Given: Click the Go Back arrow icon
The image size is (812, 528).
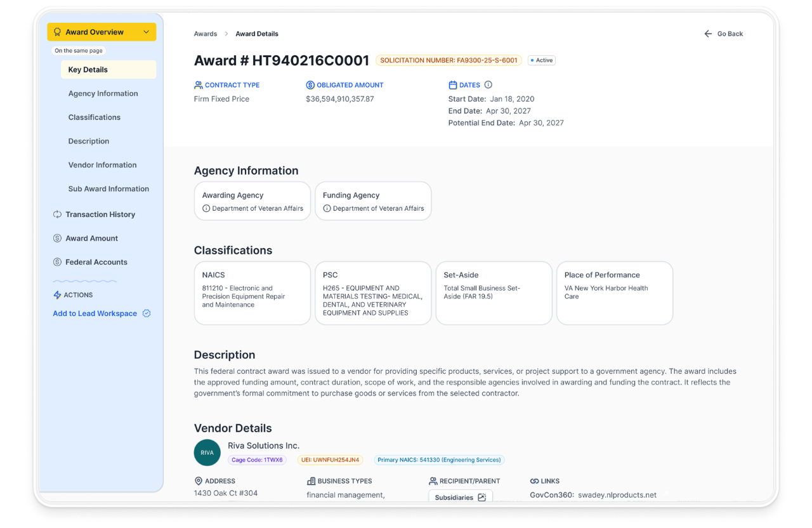Looking at the screenshot, I should pos(708,34).
